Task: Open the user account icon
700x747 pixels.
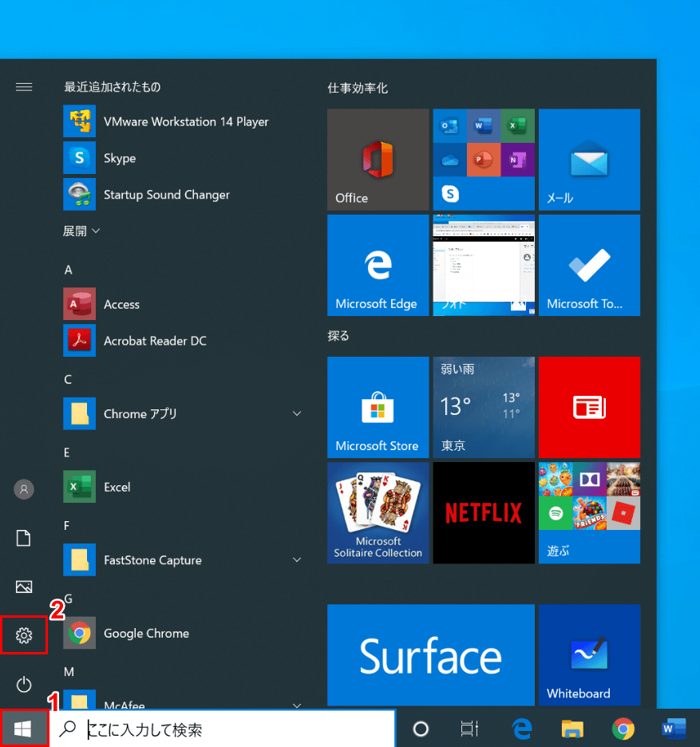Action: click(24, 489)
